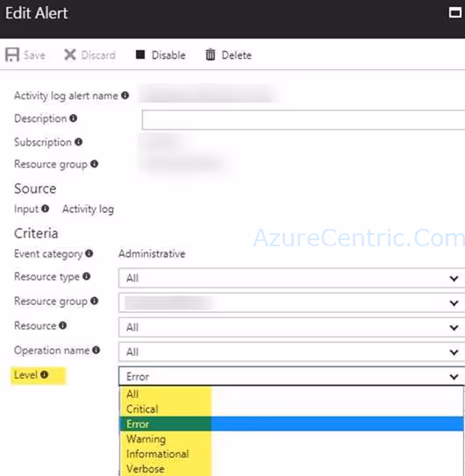
Task: Select Informational in the Level list
Action: (x=292, y=453)
